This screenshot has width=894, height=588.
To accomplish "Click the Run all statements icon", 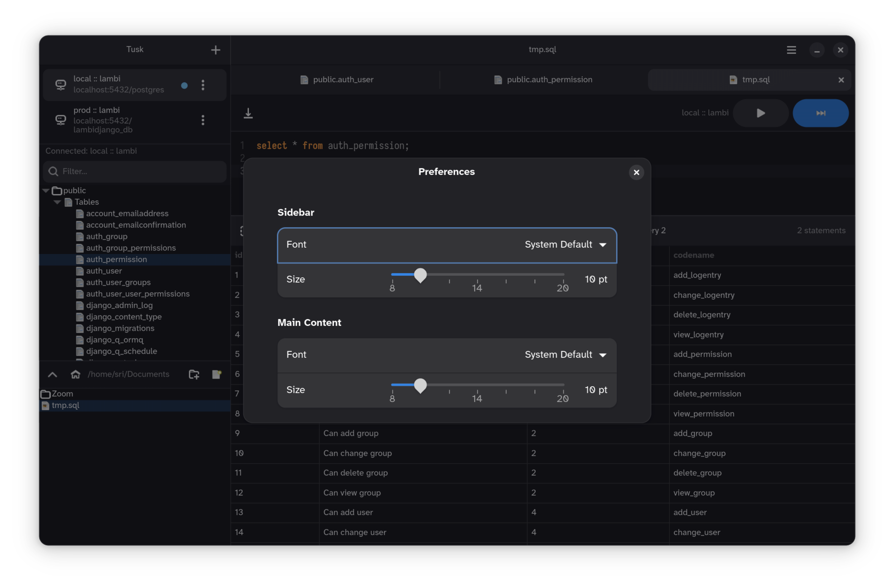I will tap(821, 113).
